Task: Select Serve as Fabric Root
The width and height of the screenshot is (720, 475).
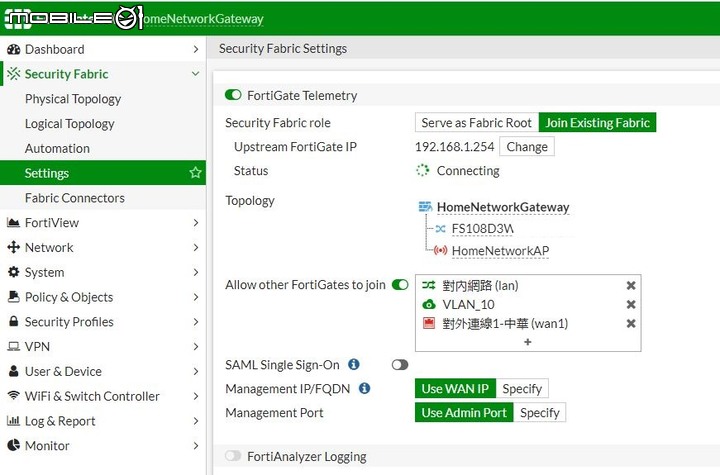Action: click(x=477, y=123)
